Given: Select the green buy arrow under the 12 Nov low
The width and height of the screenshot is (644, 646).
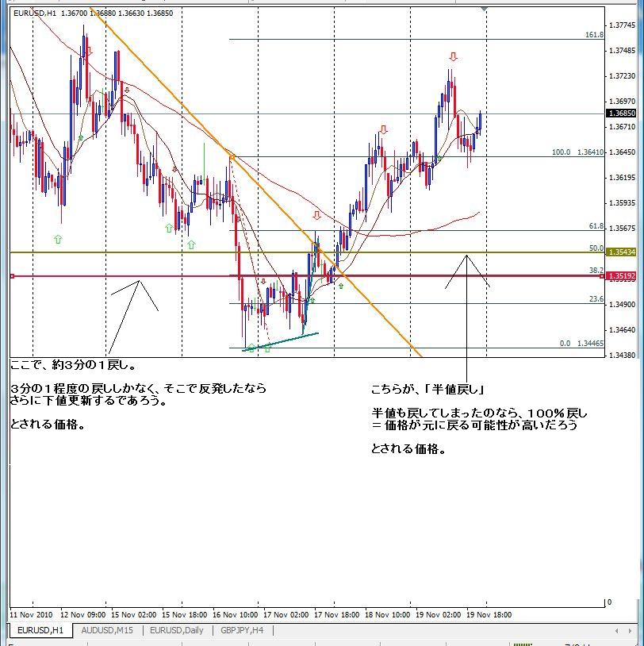Looking at the screenshot, I should click(58, 239).
